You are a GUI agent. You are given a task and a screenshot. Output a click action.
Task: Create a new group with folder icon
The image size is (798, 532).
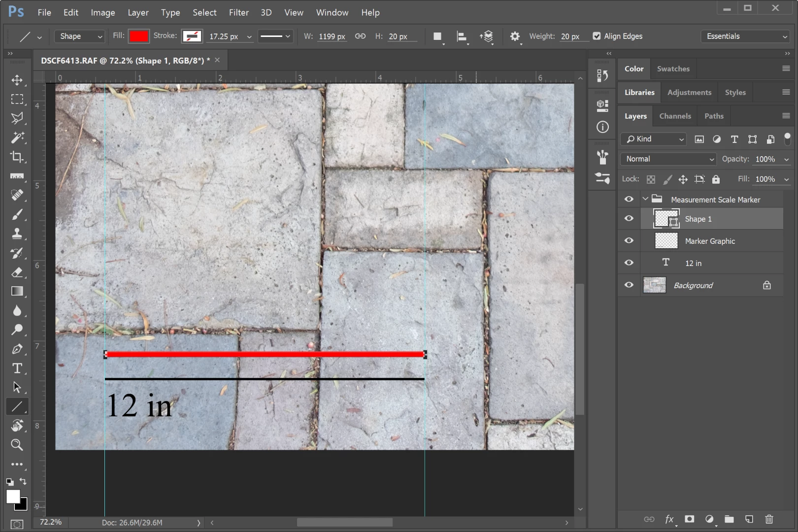[729, 519]
